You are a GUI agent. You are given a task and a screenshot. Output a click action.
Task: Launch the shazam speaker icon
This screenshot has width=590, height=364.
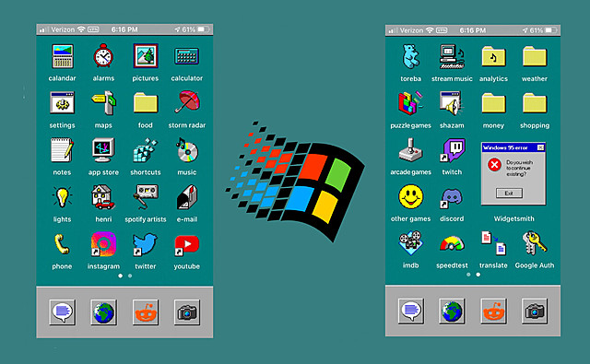pyautogui.click(x=451, y=103)
